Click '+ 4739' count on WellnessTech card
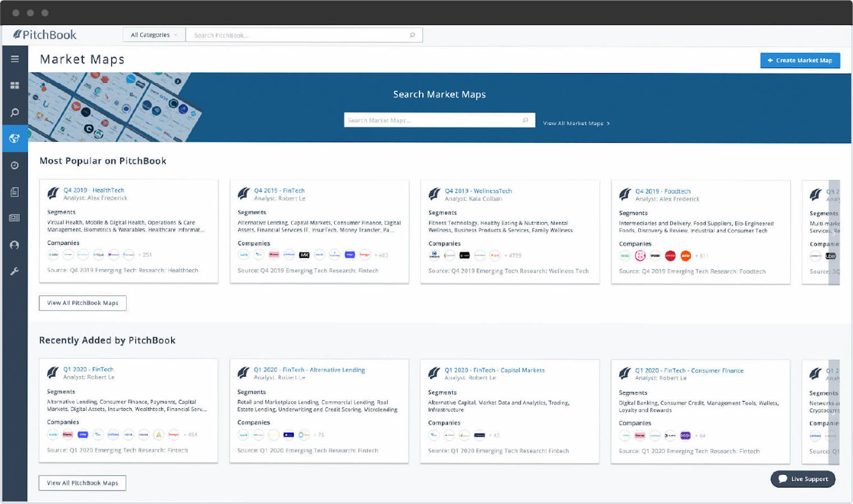Screen dimensions: 853x504 click(513, 256)
